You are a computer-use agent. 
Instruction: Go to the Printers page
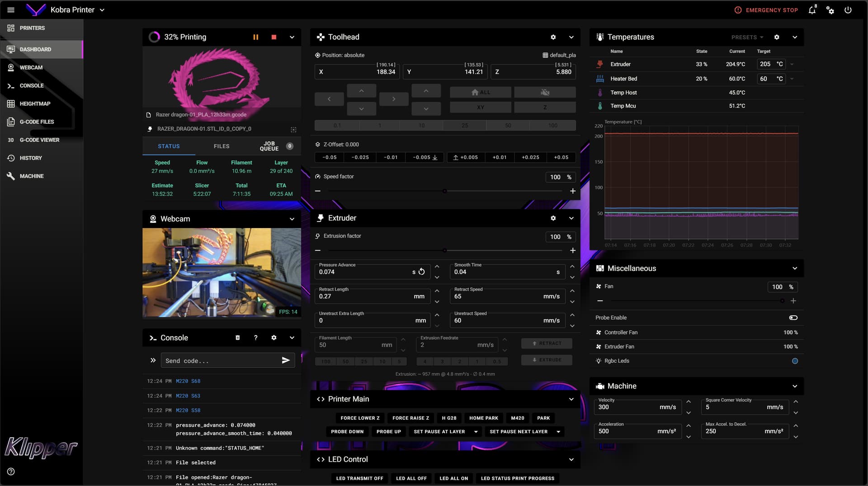tap(42, 28)
